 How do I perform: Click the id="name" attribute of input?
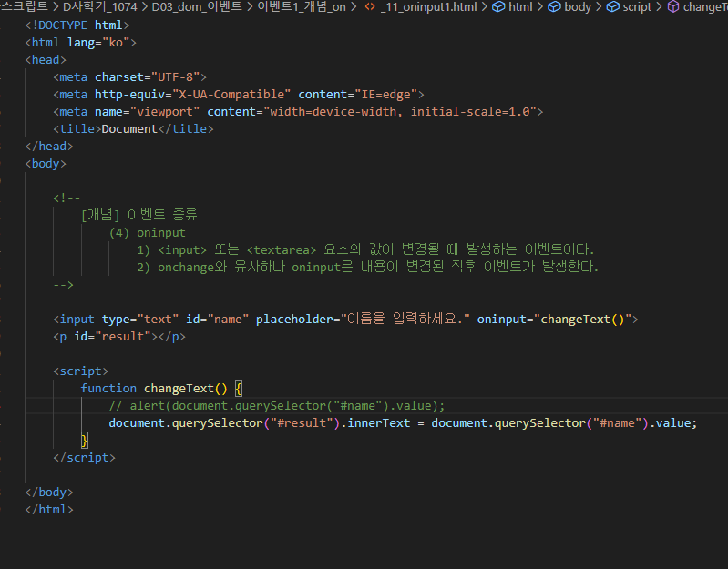point(217,320)
